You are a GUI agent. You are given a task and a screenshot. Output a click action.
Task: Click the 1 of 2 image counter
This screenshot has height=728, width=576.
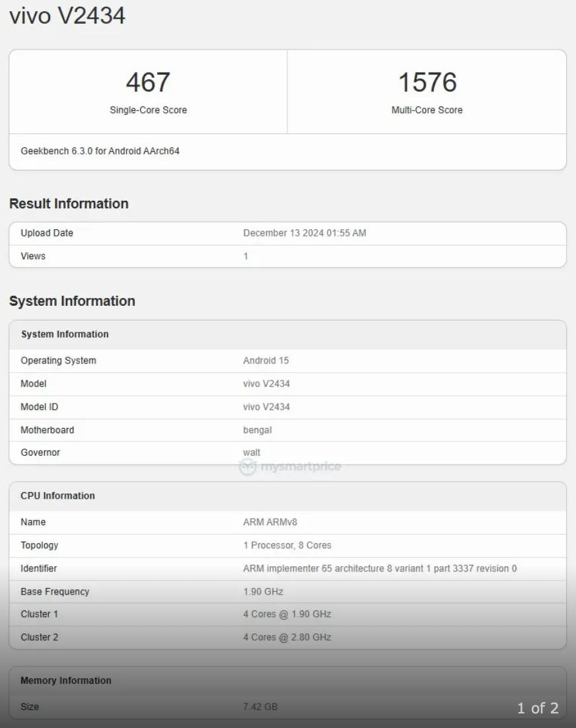537,708
